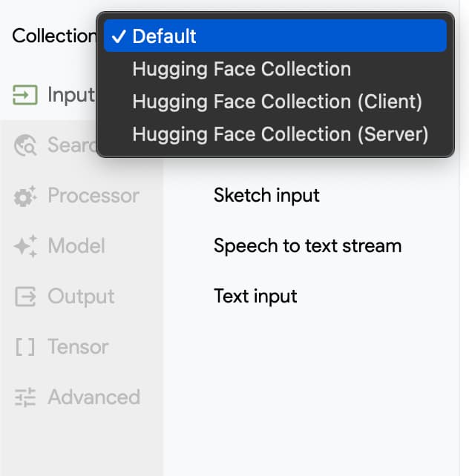Screen dimensions: 469x476
Task: Click the Model sparkle icon
Action: pyautogui.click(x=25, y=246)
